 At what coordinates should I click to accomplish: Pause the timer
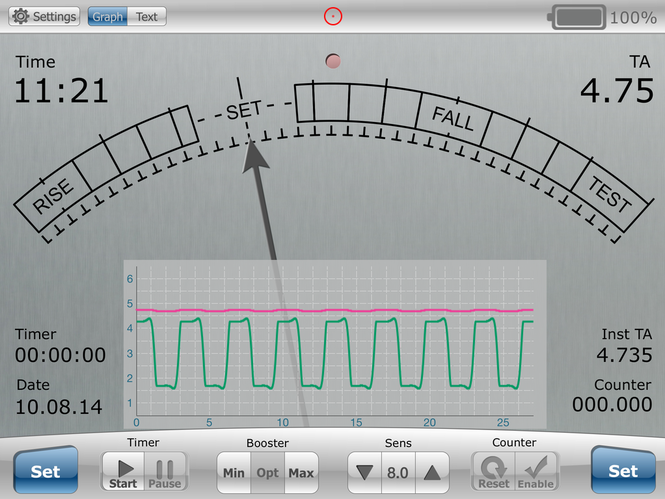point(165,471)
